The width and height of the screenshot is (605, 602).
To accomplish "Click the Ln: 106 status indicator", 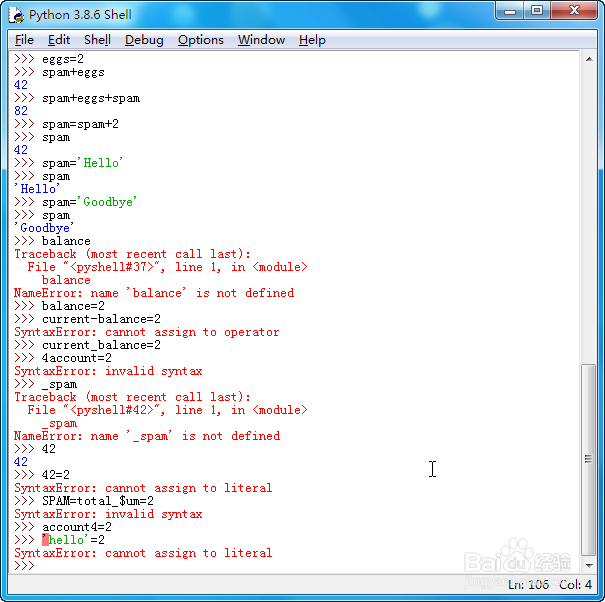I will point(528,585).
